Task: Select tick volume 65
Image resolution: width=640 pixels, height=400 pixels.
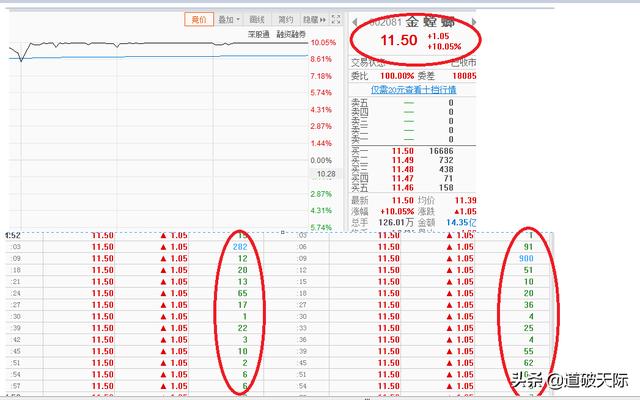Action: pos(242,293)
